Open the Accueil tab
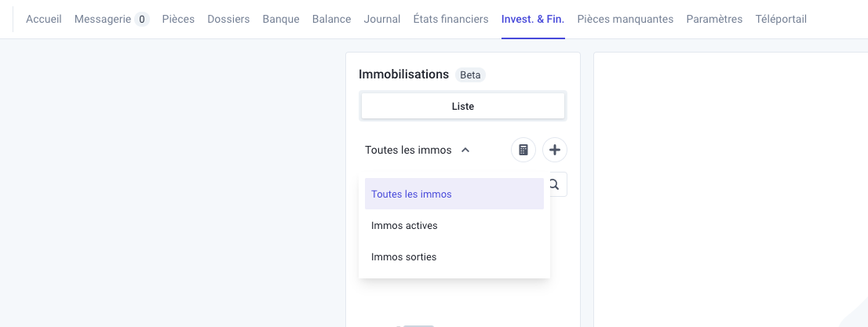 pos(44,20)
